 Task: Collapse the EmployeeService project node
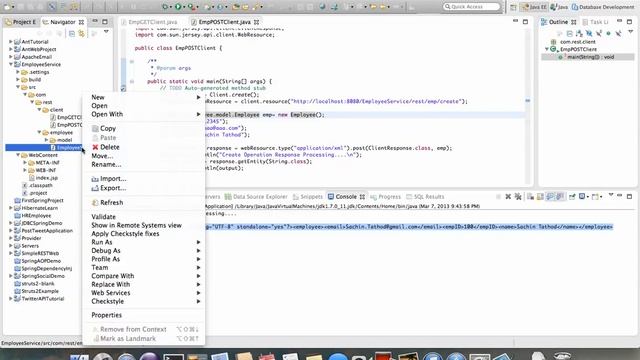11,64
